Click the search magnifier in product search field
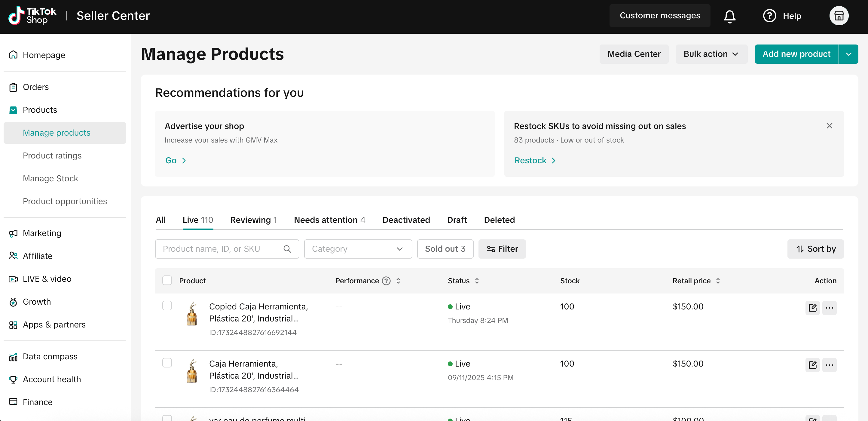 [287, 249]
